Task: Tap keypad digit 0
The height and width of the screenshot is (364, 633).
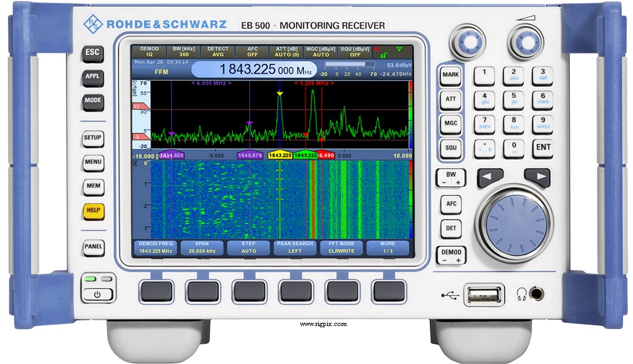Action: coord(513,148)
